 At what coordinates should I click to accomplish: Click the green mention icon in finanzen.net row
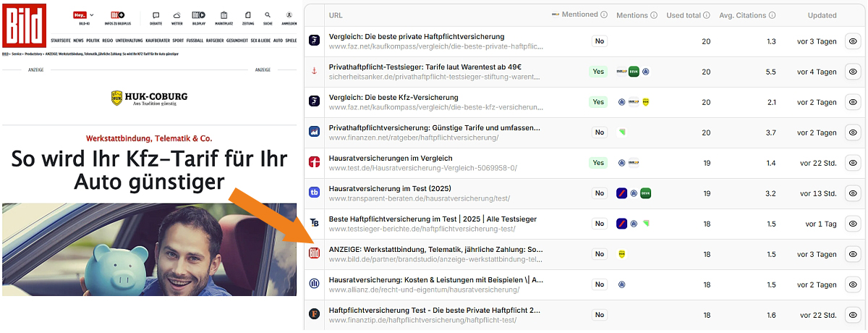click(x=622, y=132)
